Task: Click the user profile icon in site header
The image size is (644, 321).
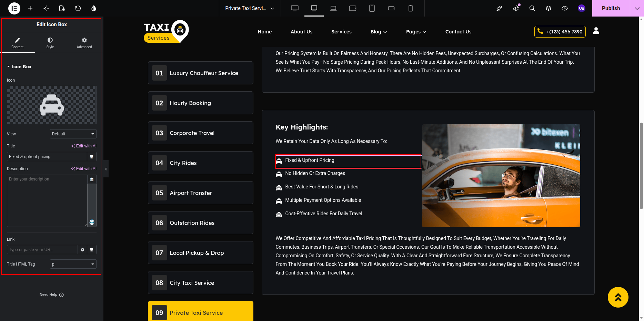Action: point(596,31)
